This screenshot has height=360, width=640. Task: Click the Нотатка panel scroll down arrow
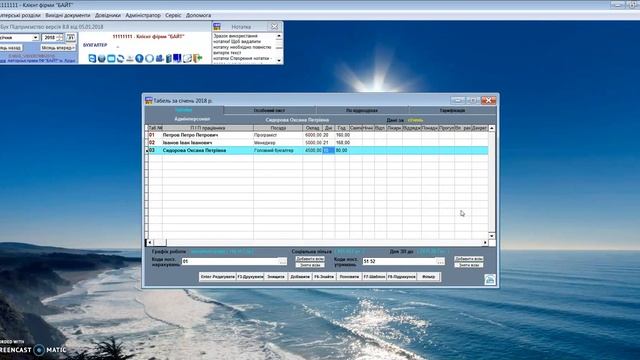[x=279, y=60]
